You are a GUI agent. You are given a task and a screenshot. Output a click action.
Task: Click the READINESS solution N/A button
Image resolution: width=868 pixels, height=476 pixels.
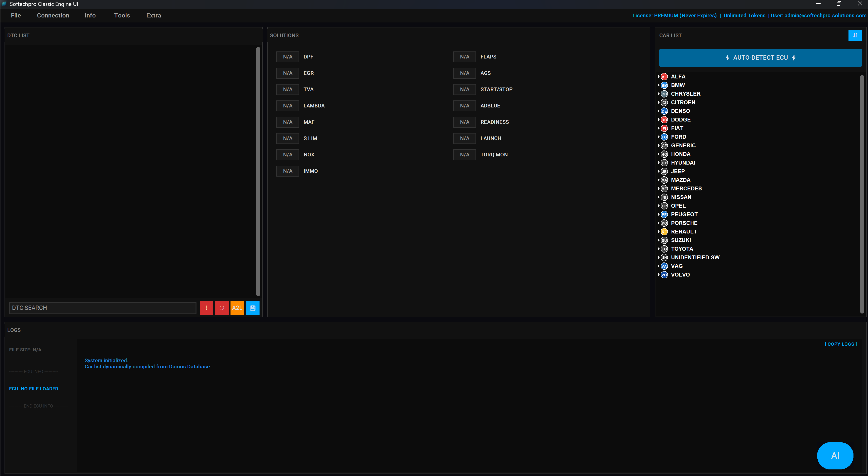pos(464,122)
